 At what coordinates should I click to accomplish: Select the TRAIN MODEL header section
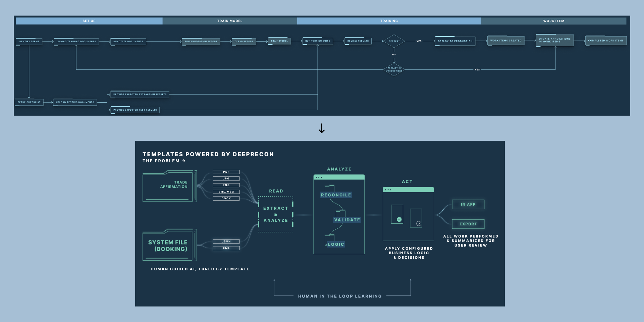tap(230, 21)
